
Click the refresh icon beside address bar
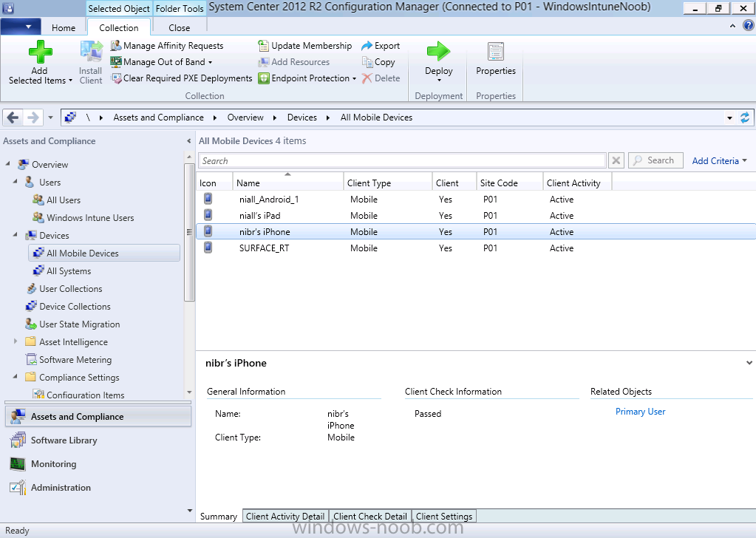[x=745, y=118]
